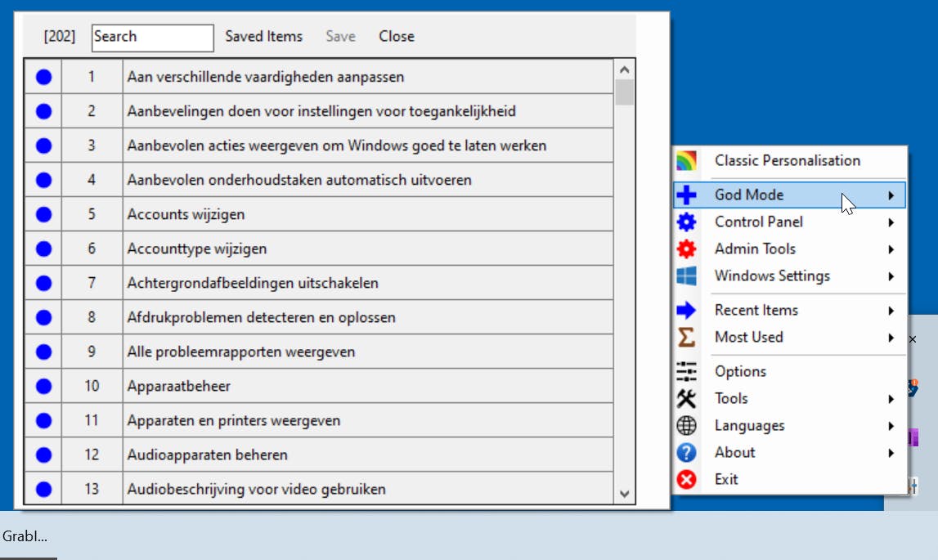Image resolution: width=938 pixels, height=560 pixels.
Task: Expand the Windows Settings submenu arrow
Action: (891, 276)
